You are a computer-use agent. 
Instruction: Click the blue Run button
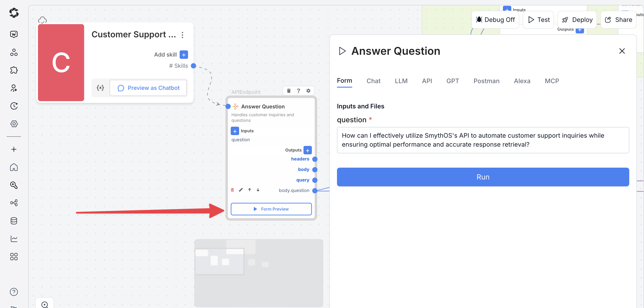(483, 177)
